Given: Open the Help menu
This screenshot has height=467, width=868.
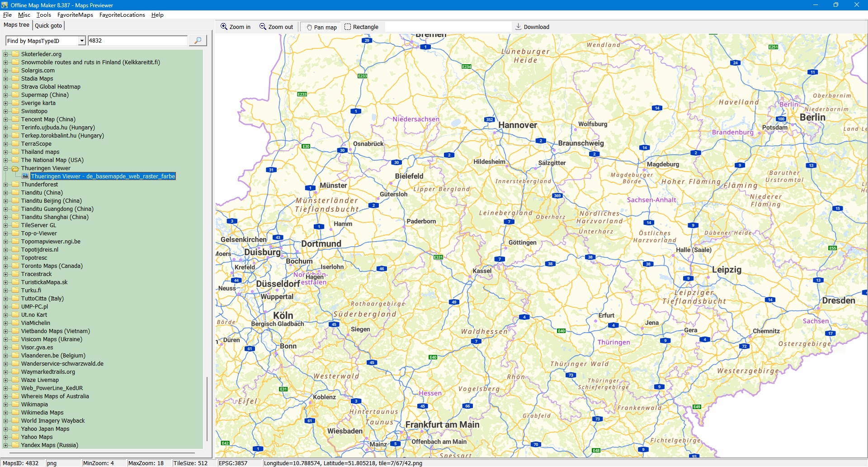Looking at the screenshot, I should (x=157, y=15).
